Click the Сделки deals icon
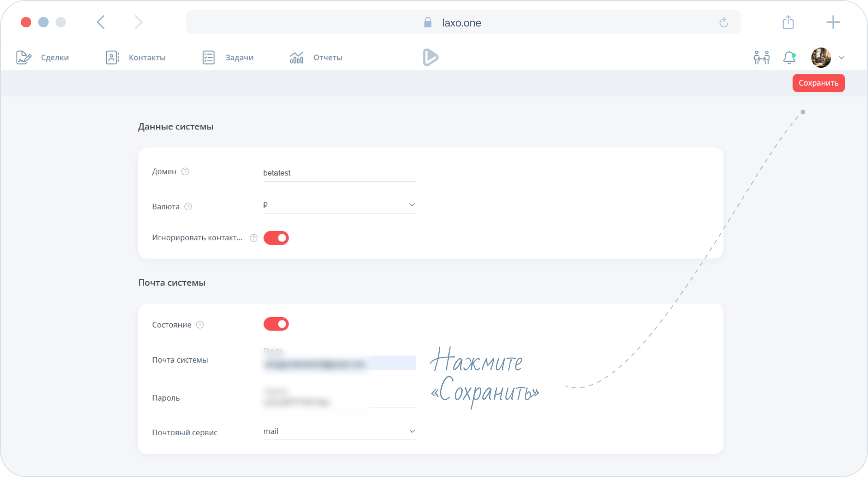The image size is (868, 477). (24, 57)
